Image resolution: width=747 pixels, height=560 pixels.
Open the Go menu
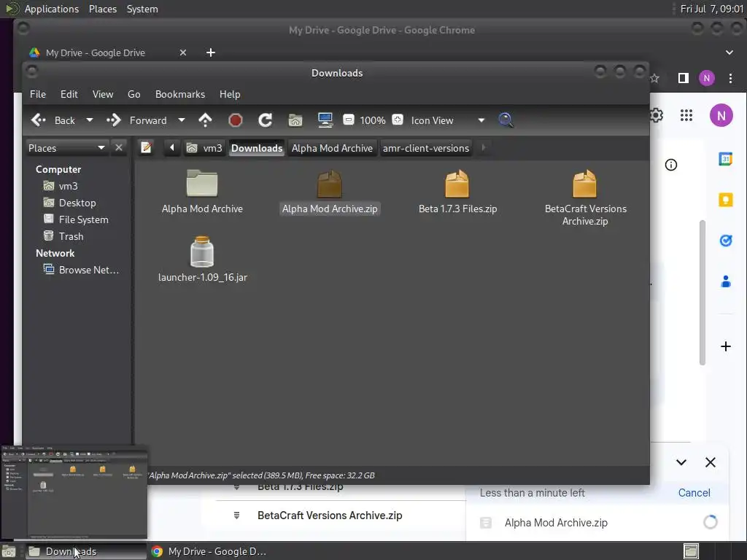coord(134,94)
